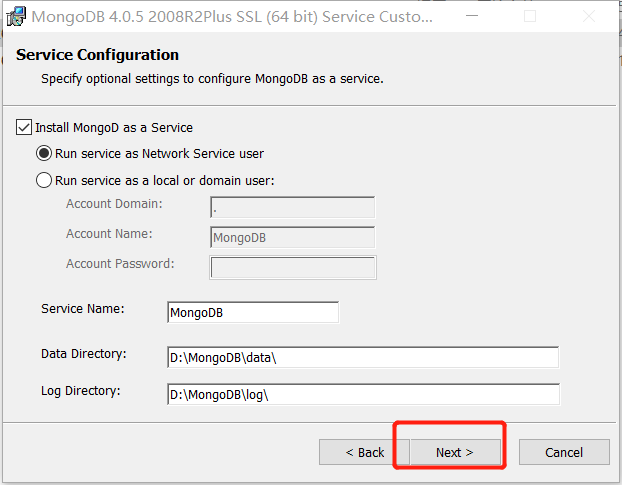This screenshot has width=622, height=485.
Task: Edit the Data Directory path field
Action: (x=363, y=357)
